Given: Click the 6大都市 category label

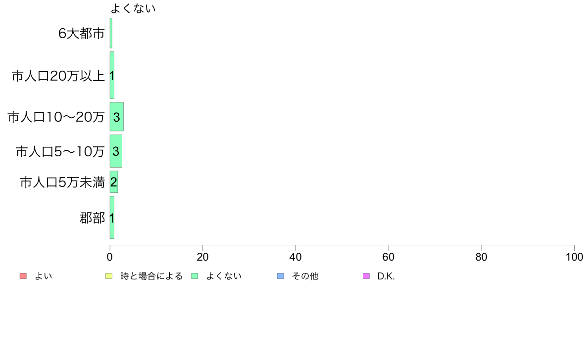Looking at the screenshot, I should coord(81,33).
